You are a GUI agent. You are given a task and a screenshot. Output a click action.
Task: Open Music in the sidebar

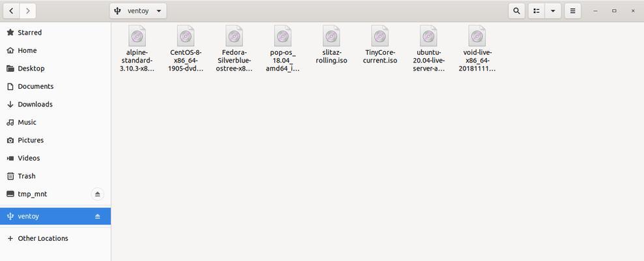[x=55, y=123]
